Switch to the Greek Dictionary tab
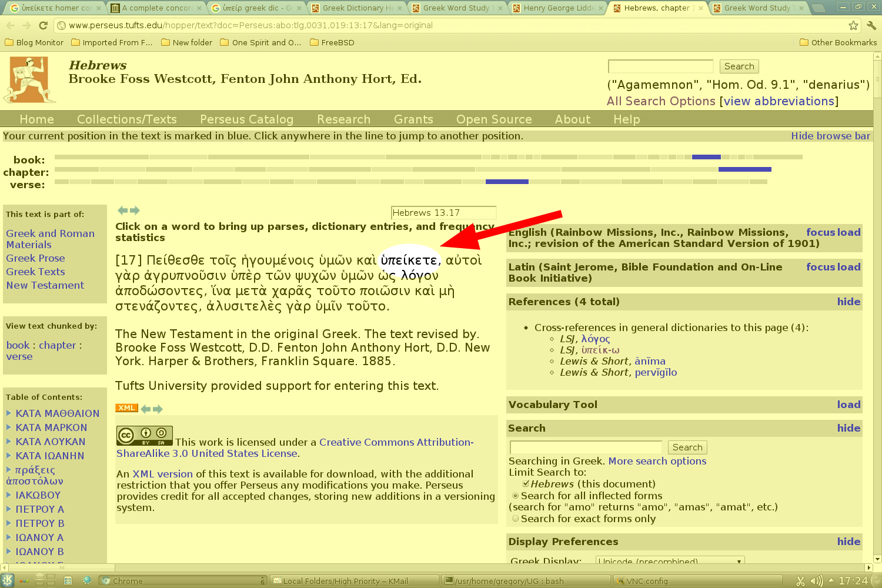 (357, 8)
